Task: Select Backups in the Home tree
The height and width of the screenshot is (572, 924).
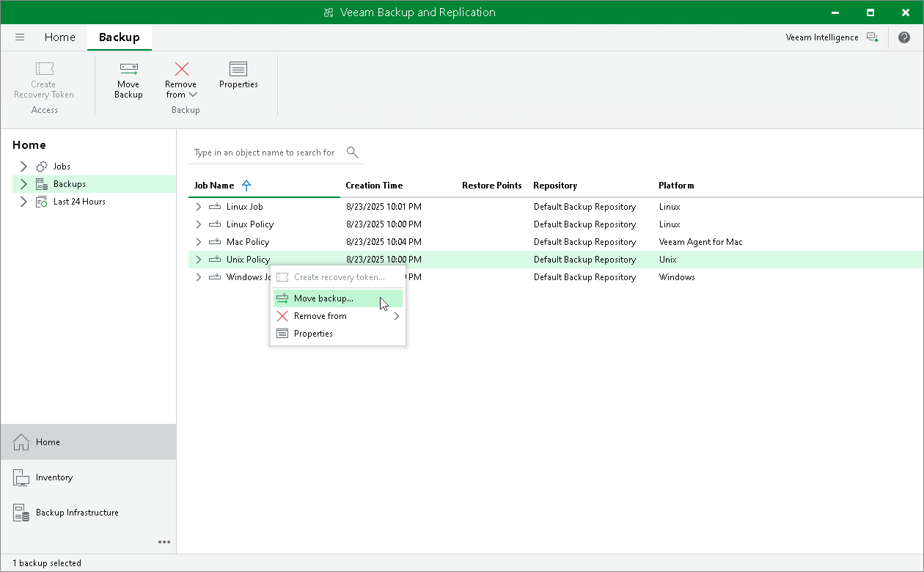Action: point(70,184)
